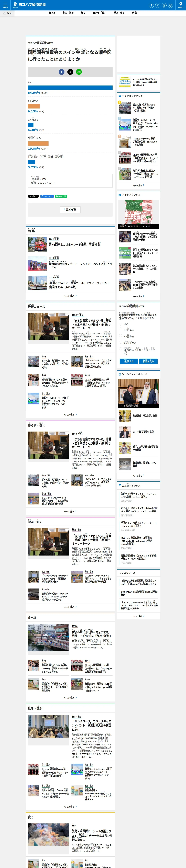Screen dimensions: 186x868
Task: Open リニア着工容認を歓迎 world news
Action: point(143,432)
